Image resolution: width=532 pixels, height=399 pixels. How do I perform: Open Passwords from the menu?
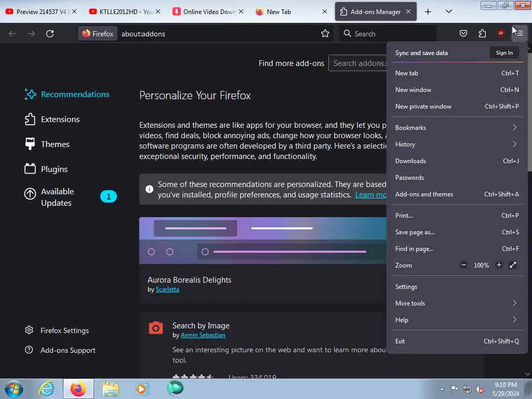click(457, 178)
